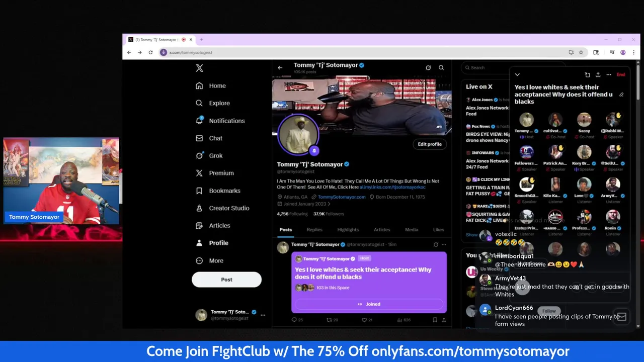This screenshot has width=644, height=362.
Task: Repost the post with 20 reposts
Action: pos(333,320)
